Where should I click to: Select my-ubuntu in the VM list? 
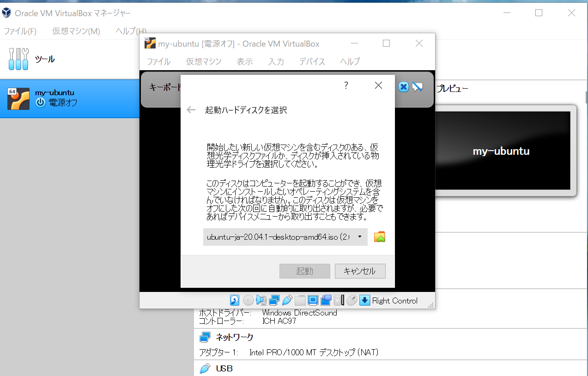(70, 98)
